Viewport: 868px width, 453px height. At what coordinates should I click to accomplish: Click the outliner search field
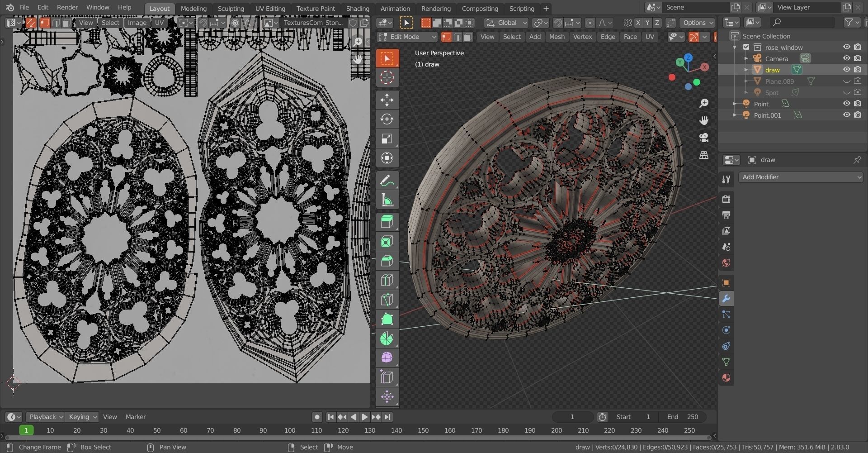click(x=802, y=22)
